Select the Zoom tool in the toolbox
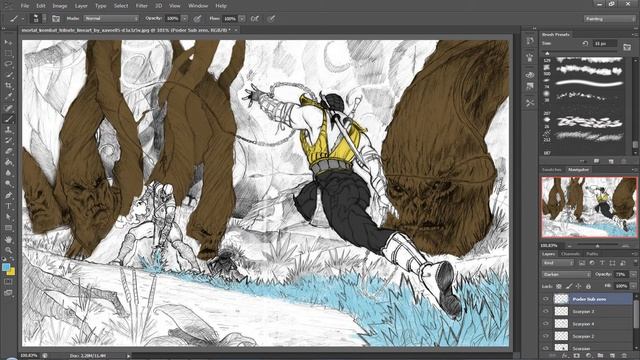The height and width of the screenshot is (360, 640). point(8,250)
